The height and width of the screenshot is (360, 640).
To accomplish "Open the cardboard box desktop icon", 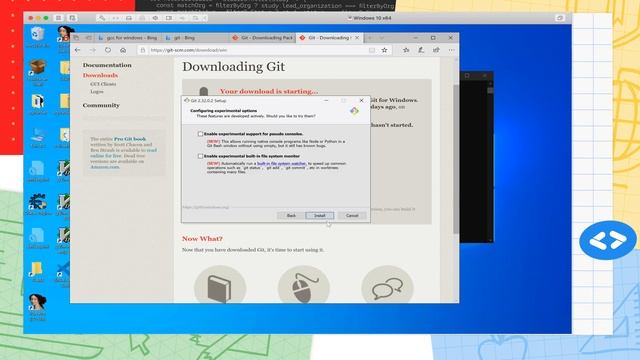I will pos(38,70).
